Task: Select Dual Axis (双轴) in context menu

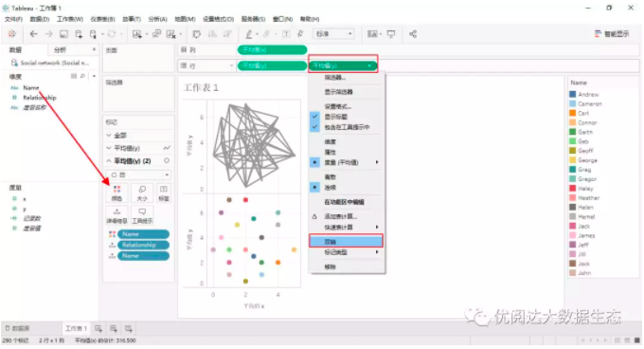Action: click(x=346, y=241)
